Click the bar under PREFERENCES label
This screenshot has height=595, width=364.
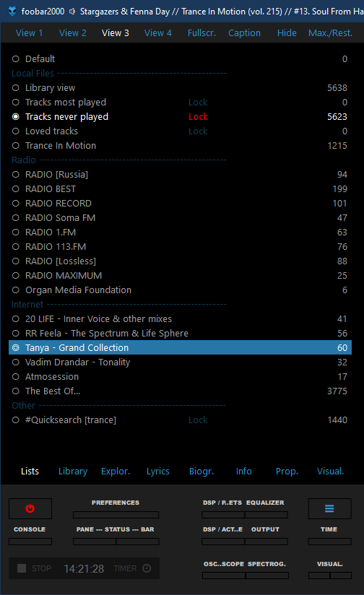(116, 515)
